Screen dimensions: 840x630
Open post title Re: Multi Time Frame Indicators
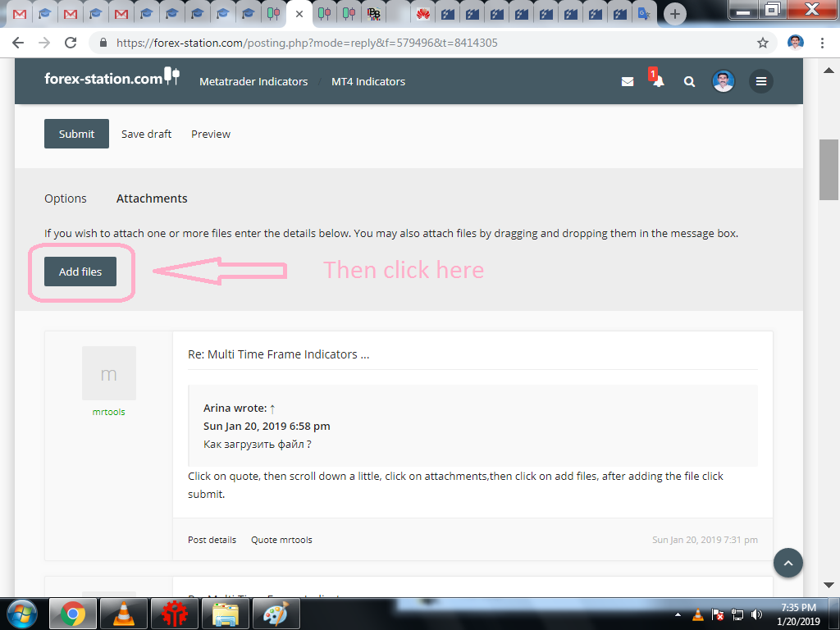click(x=278, y=354)
